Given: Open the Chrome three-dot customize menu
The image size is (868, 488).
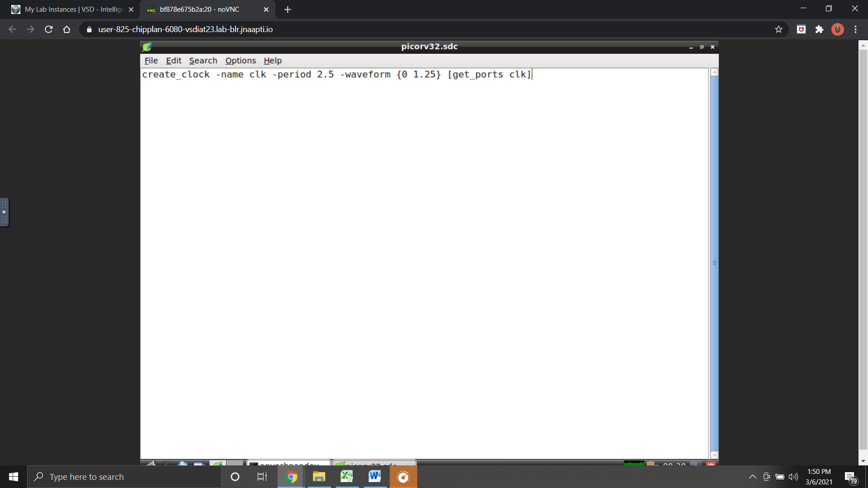Looking at the screenshot, I should [855, 29].
